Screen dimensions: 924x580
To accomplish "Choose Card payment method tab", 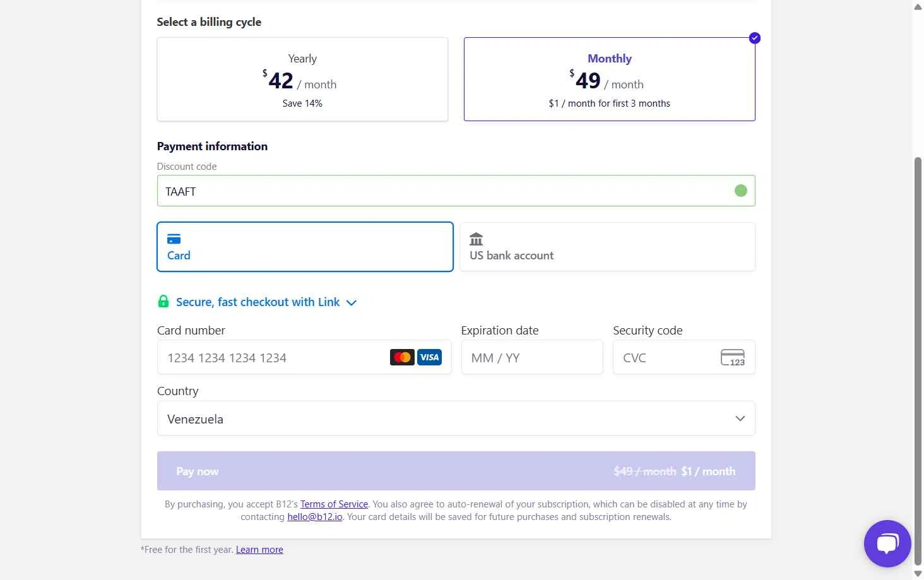I will [x=305, y=247].
